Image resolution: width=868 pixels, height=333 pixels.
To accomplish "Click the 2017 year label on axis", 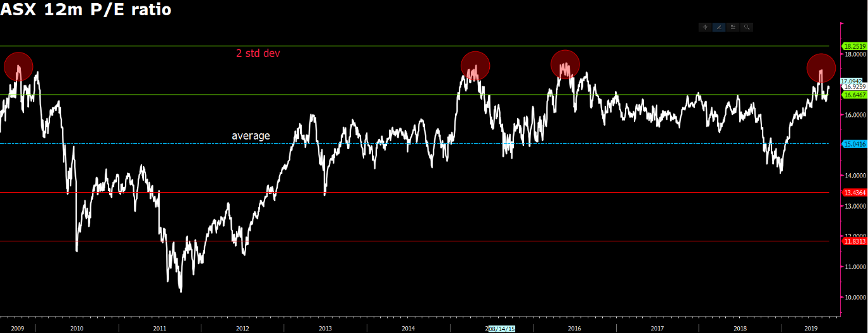I will click(657, 329).
